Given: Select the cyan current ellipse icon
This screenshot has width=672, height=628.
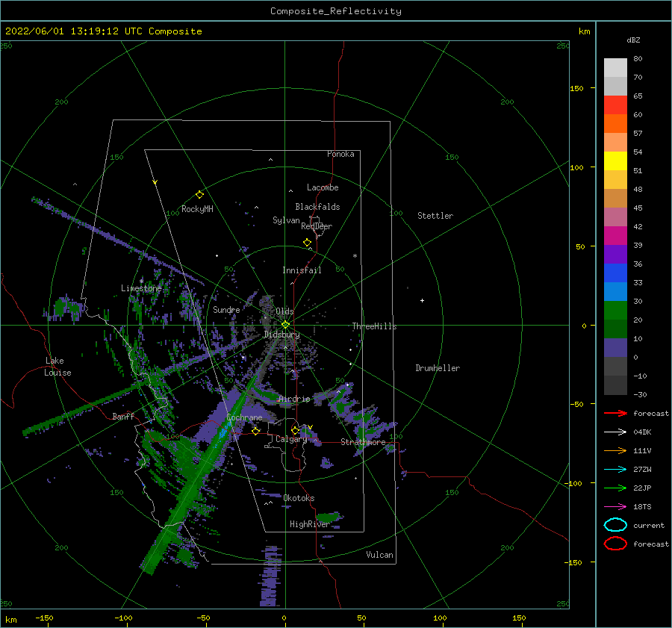Looking at the screenshot, I should [x=615, y=525].
